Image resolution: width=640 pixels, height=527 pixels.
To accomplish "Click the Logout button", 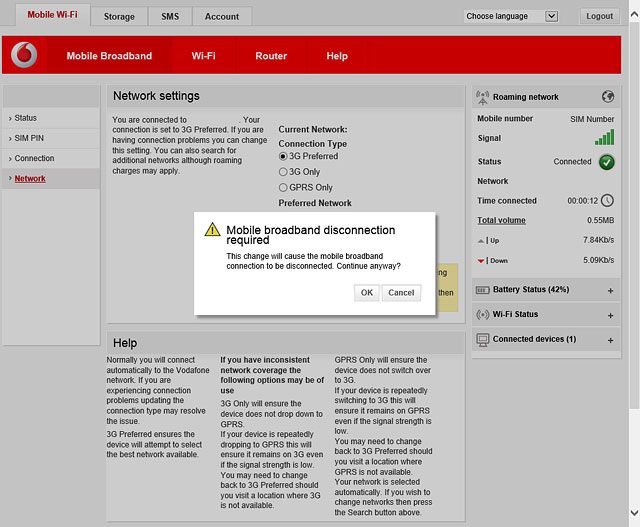I will click(x=599, y=16).
